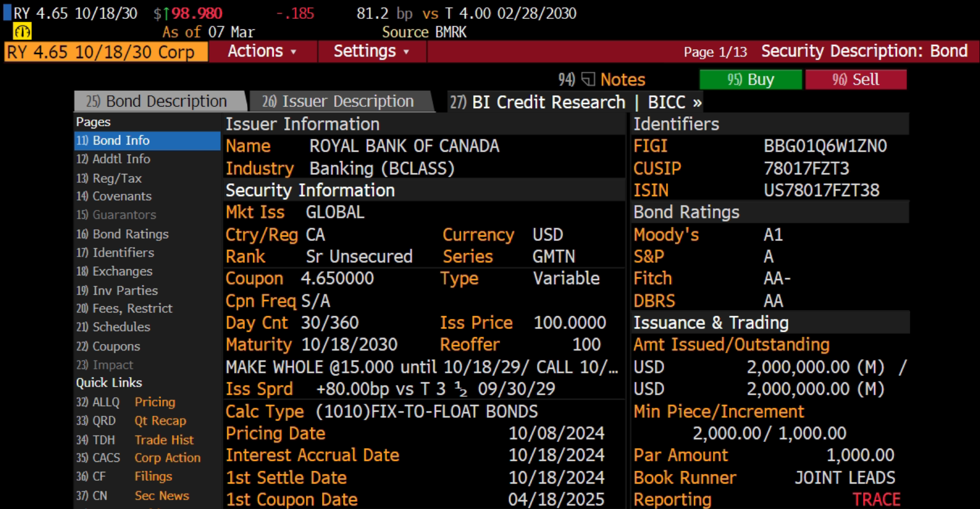The width and height of the screenshot is (980, 509).
Task: Click the DBRS rating AA
Action: 773,301
